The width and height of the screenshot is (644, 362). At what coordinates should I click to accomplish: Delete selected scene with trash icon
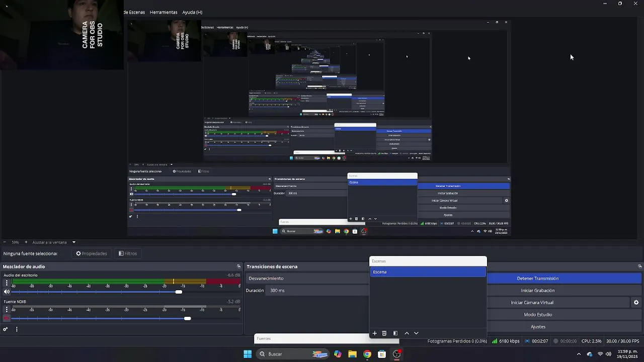tap(384, 333)
